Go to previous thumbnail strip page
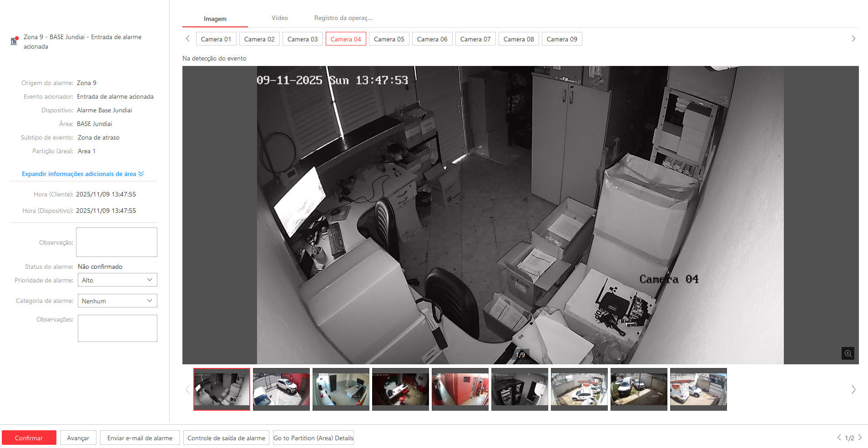868x448 pixels. click(187, 389)
